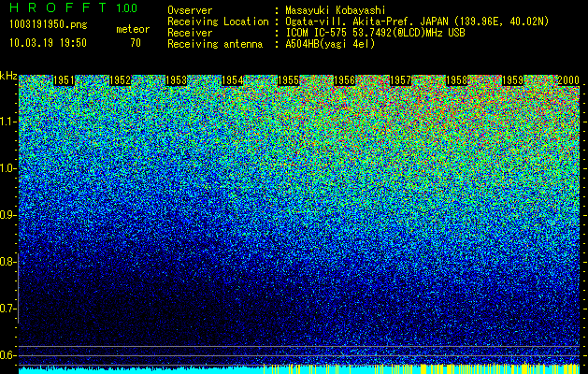Click the Receiving Location label
Screen dimensions: 588x374
218,22
